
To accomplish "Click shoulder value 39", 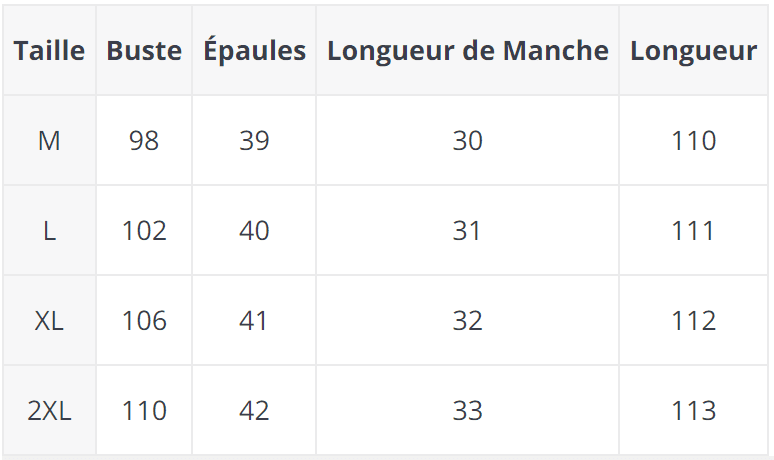I will 254,141.
